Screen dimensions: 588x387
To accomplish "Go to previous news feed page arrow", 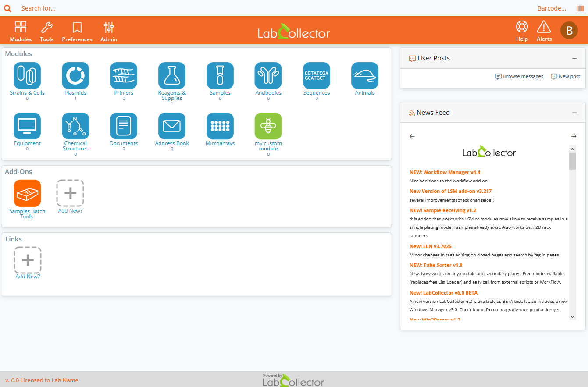I will pos(412,136).
